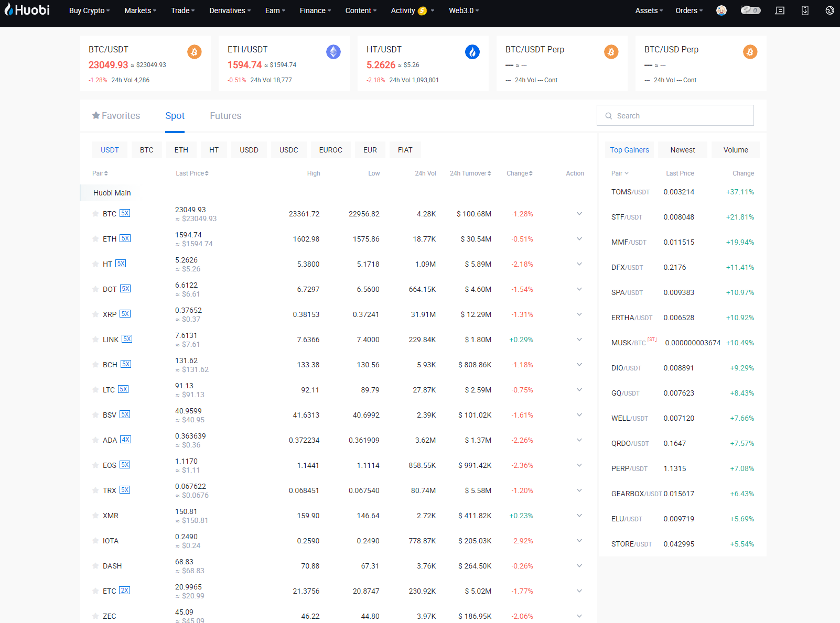Favorite the LTC row star
This screenshot has height=623, width=840.
95,390
